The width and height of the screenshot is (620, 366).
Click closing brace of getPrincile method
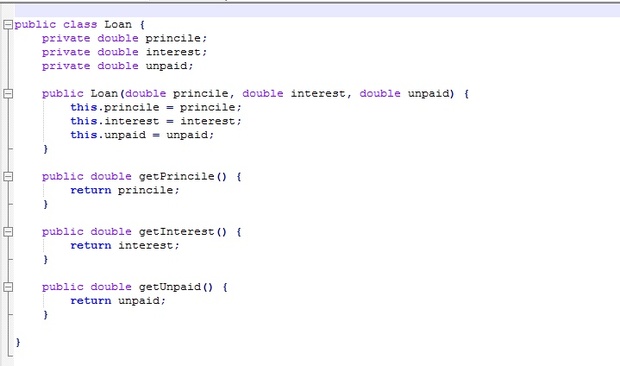[45, 204]
